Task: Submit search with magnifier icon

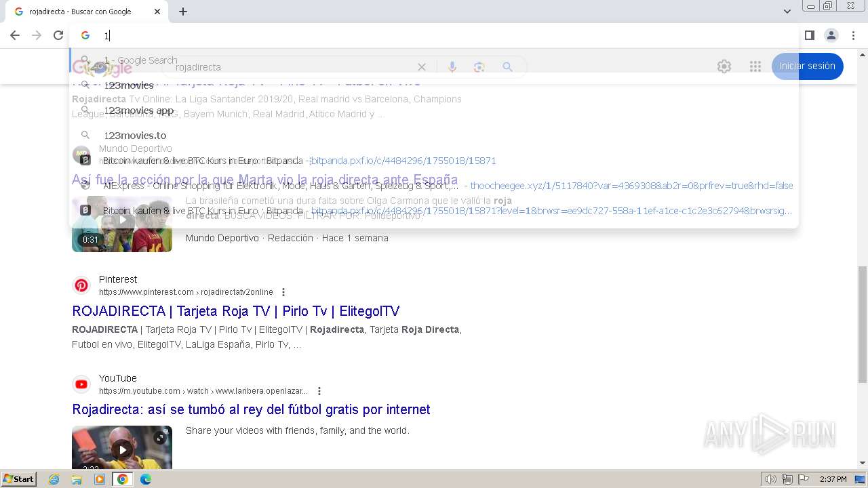Action: (x=507, y=66)
